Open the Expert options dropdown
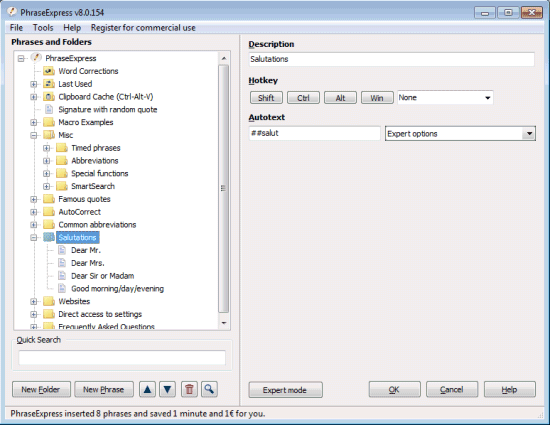This screenshot has width=550, height=425. (460, 134)
